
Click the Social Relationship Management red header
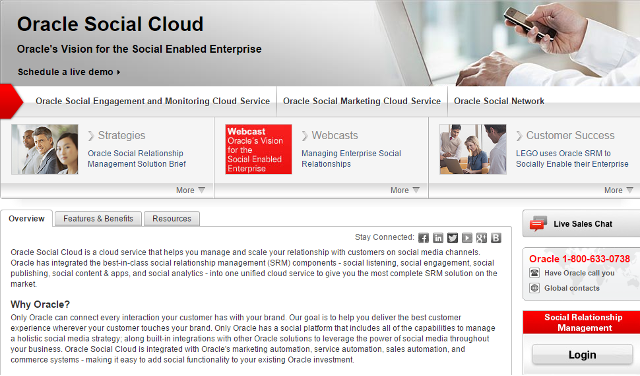(583, 323)
